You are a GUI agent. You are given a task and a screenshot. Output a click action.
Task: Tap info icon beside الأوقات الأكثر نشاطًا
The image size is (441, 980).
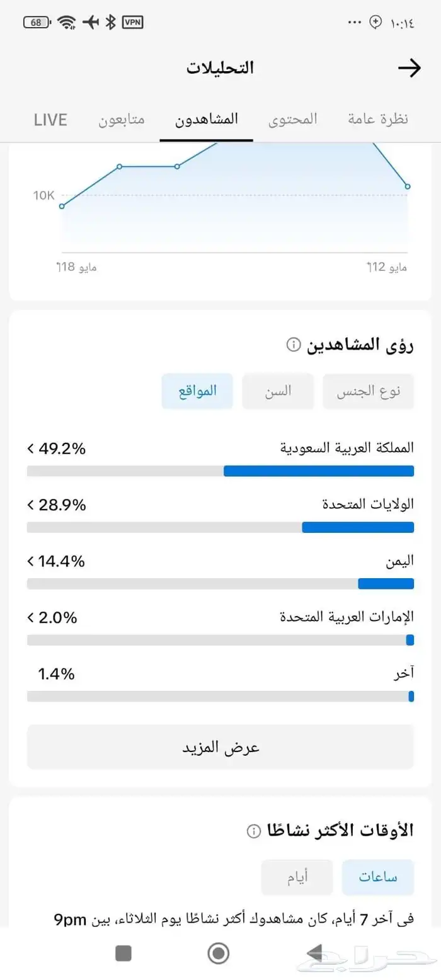[254, 831]
